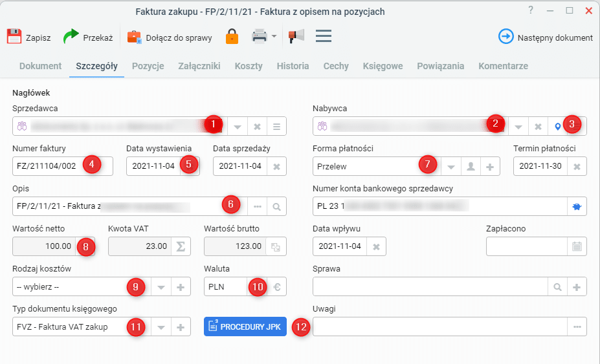Add a new Forma płatności
Image resolution: width=600 pixels, height=364 pixels.
point(490,167)
